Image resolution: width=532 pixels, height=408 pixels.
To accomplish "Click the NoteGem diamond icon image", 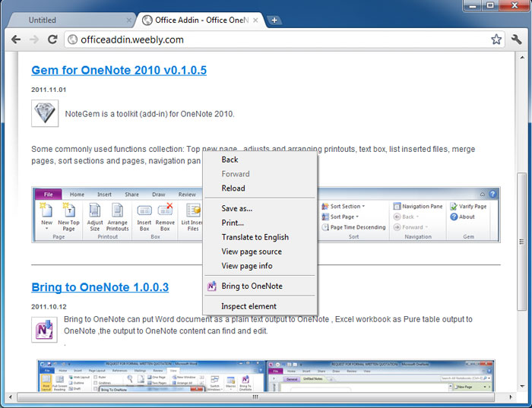I will coord(45,113).
